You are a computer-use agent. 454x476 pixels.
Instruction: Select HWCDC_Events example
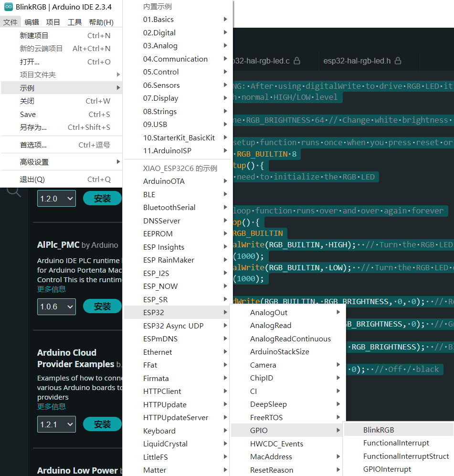pos(287,444)
